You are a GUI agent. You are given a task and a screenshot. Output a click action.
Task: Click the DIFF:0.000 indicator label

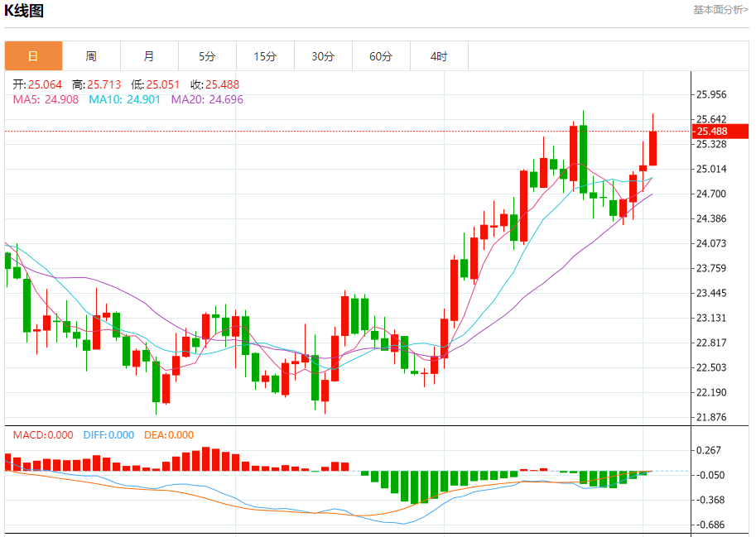[108, 435]
